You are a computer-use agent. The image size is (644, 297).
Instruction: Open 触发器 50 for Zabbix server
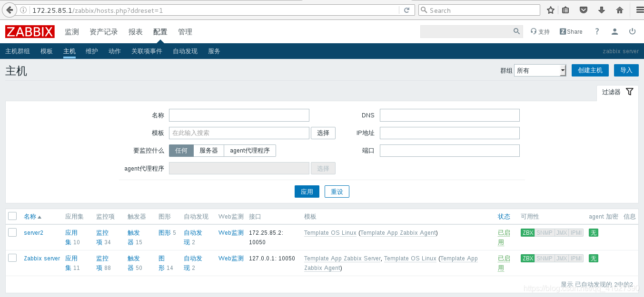135,263
